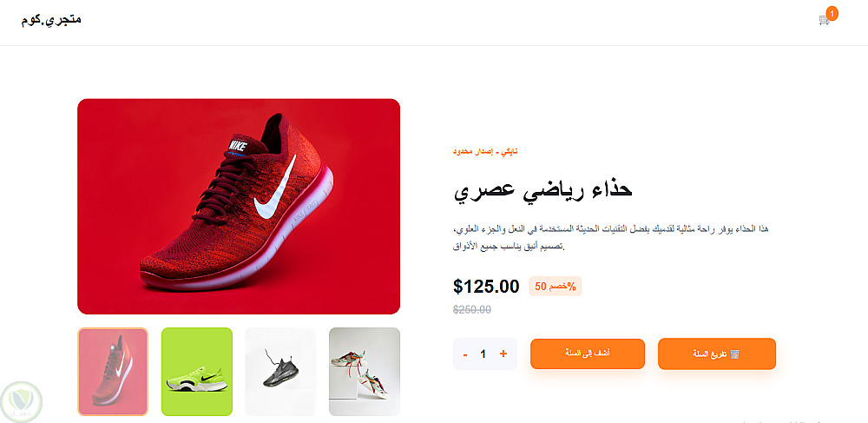Click the green shield watermark logo

22,402
